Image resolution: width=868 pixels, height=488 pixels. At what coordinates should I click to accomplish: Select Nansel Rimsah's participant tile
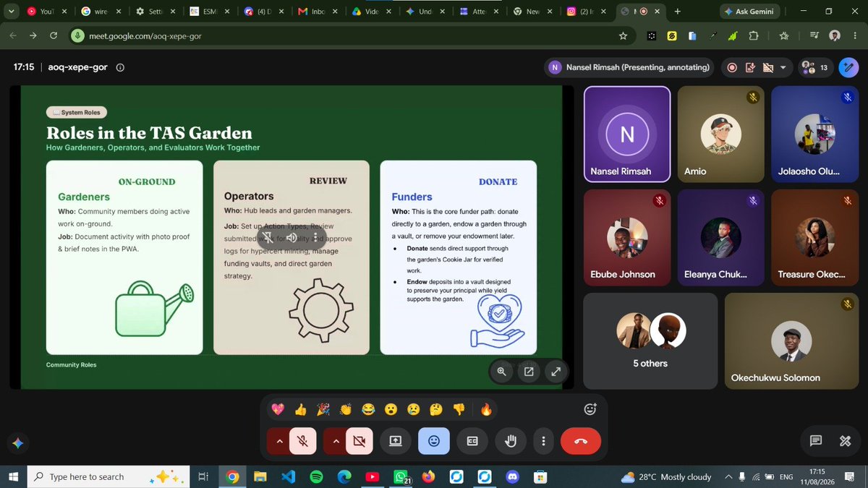[x=627, y=134]
